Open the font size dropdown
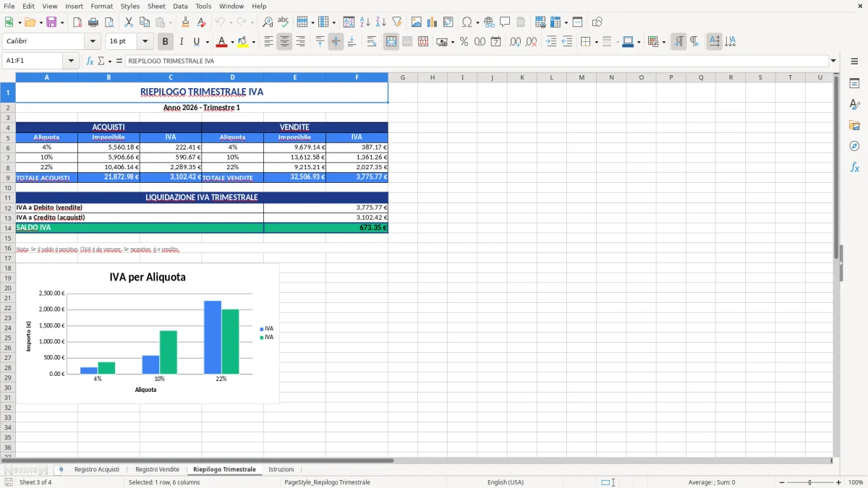The height and width of the screenshot is (488, 868). 146,41
